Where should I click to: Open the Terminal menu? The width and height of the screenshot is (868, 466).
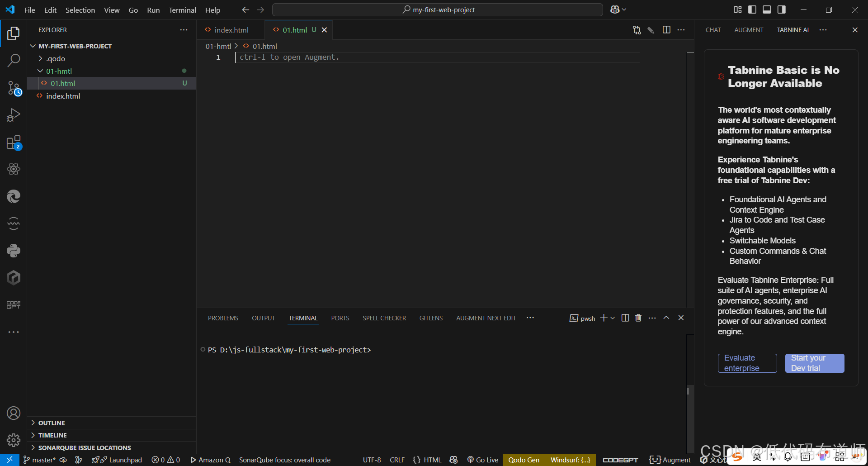click(x=183, y=10)
